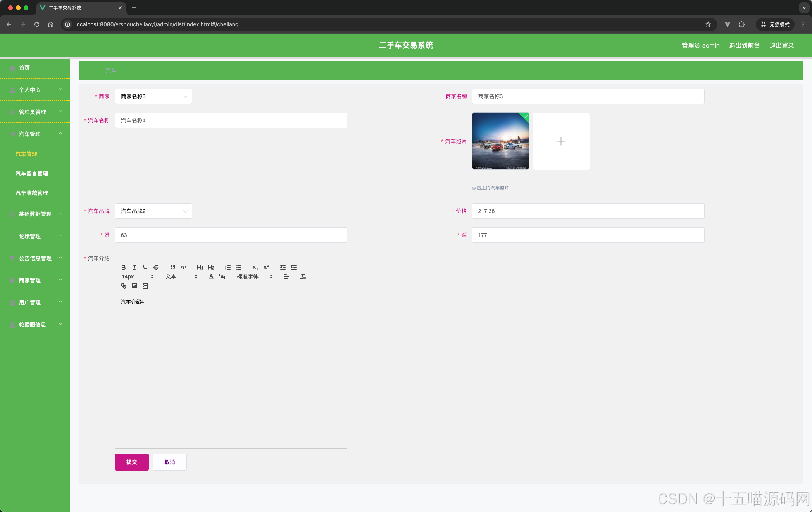Go to 首页 in sidebar
Image resolution: width=812 pixels, height=512 pixels.
35,68
